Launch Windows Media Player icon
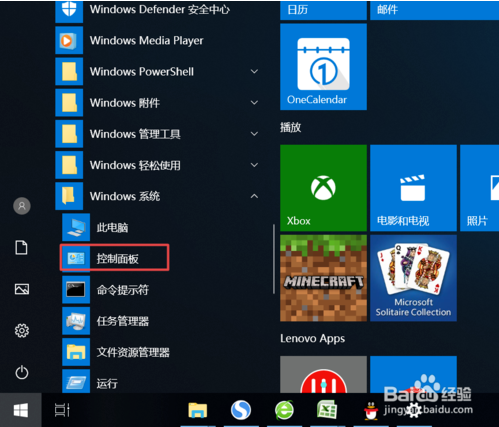The width and height of the screenshot is (499, 427). 69,40
